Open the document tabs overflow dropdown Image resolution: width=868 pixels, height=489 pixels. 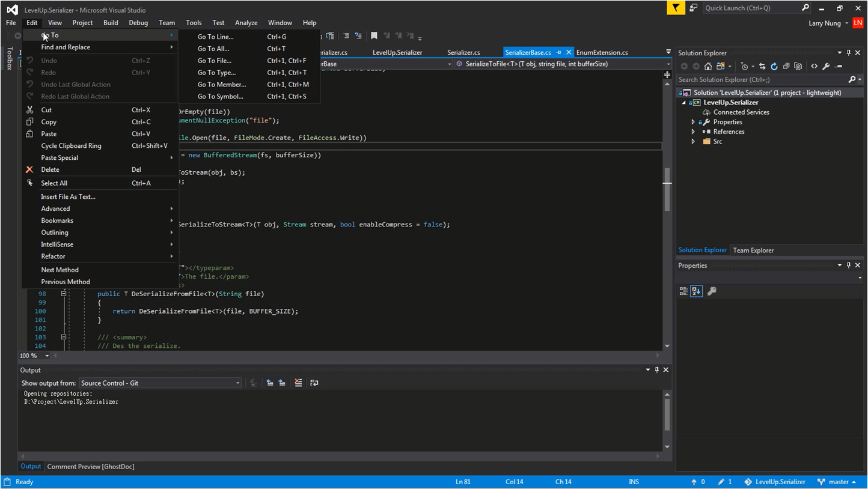click(668, 52)
